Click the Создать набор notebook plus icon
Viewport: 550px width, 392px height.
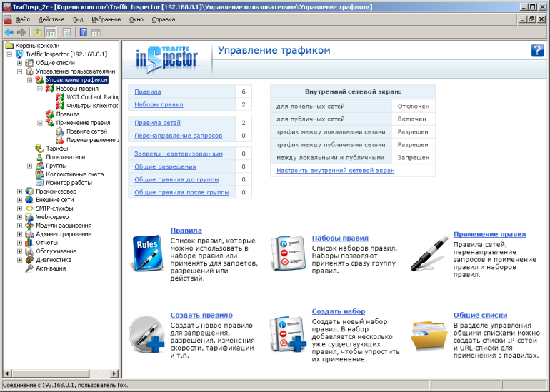[288, 333]
